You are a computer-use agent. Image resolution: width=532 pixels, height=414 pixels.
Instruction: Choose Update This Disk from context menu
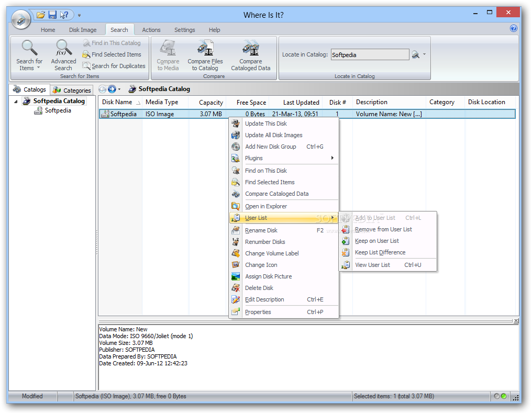(x=284, y=124)
